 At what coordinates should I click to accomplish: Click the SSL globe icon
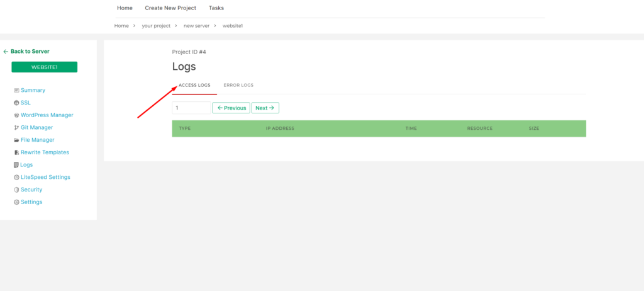coord(16,103)
